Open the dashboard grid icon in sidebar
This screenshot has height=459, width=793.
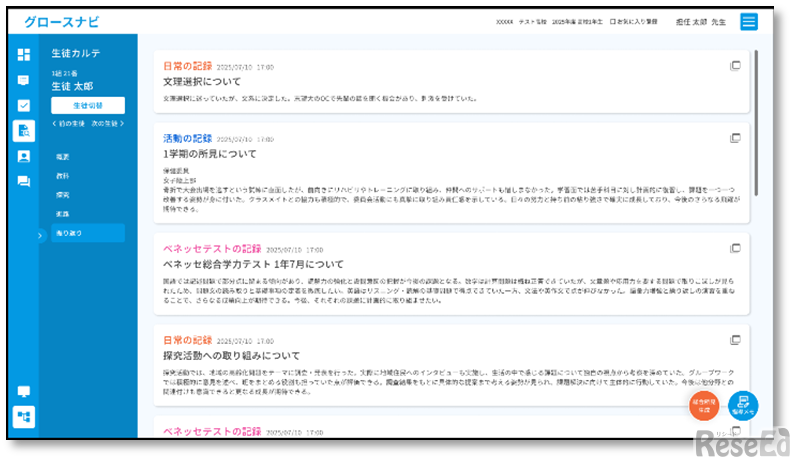24,54
